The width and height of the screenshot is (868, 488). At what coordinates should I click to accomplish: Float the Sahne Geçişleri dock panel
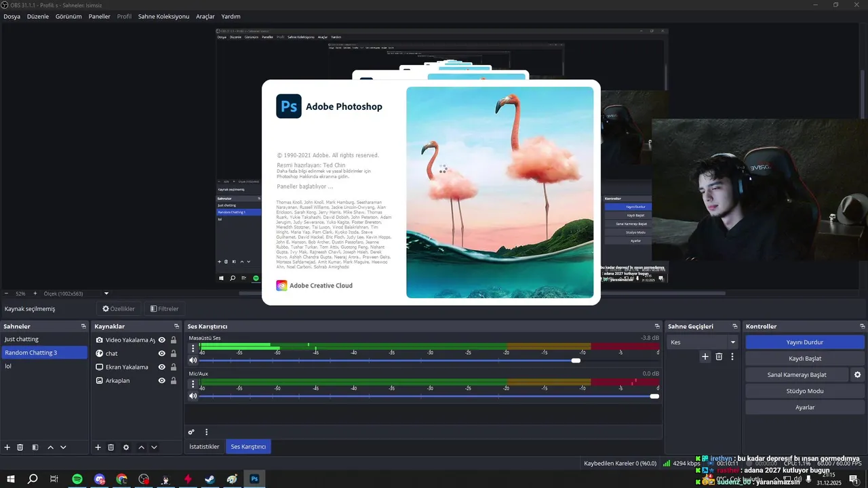click(x=734, y=327)
